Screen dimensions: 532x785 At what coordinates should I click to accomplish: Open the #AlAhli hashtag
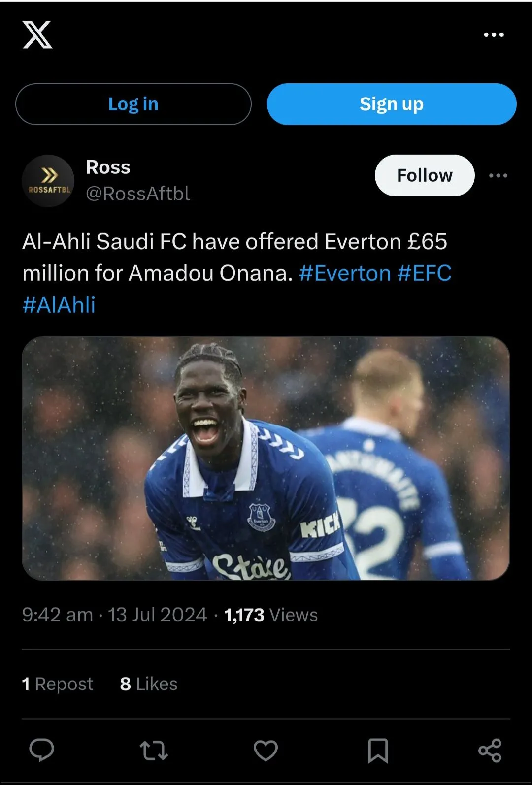click(x=59, y=305)
